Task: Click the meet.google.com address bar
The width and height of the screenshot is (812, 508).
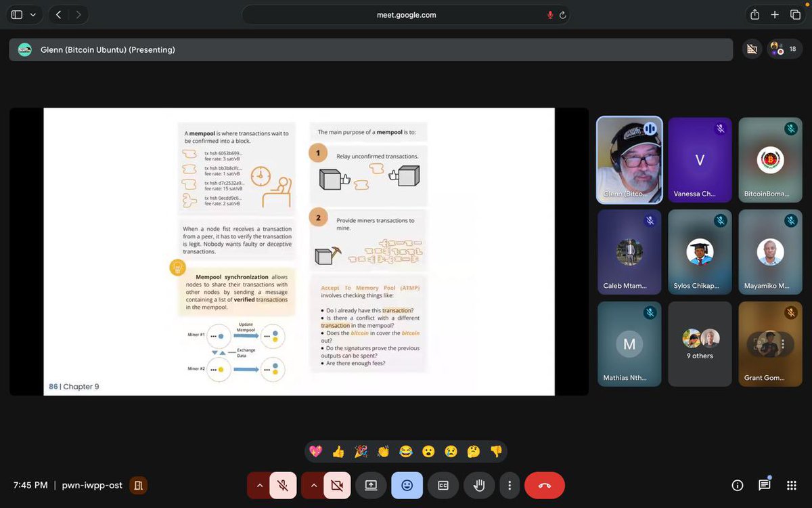Action: (406, 15)
